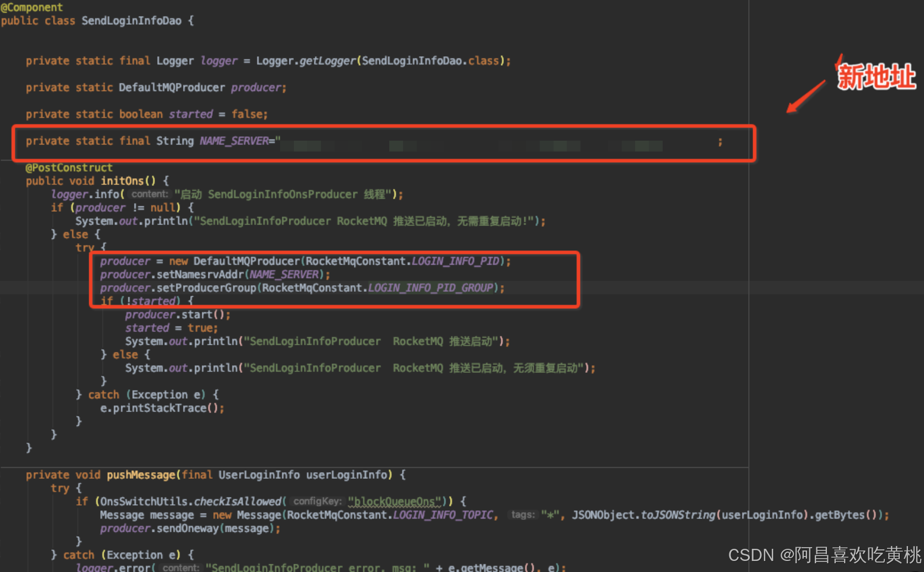Click the LOGIN_INFO_TOPIC constant
This screenshot has height=572, width=924.
(x=443, y=515)
